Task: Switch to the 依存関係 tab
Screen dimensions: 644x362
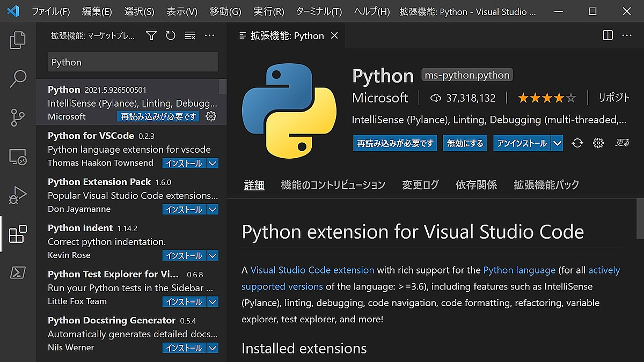Action: pyautogui.click(x=476, y=184)
